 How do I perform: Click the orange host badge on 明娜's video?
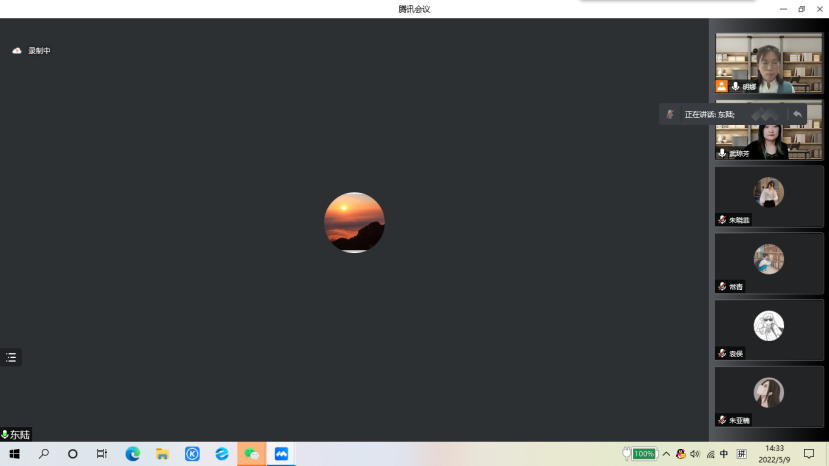point(722,87)
